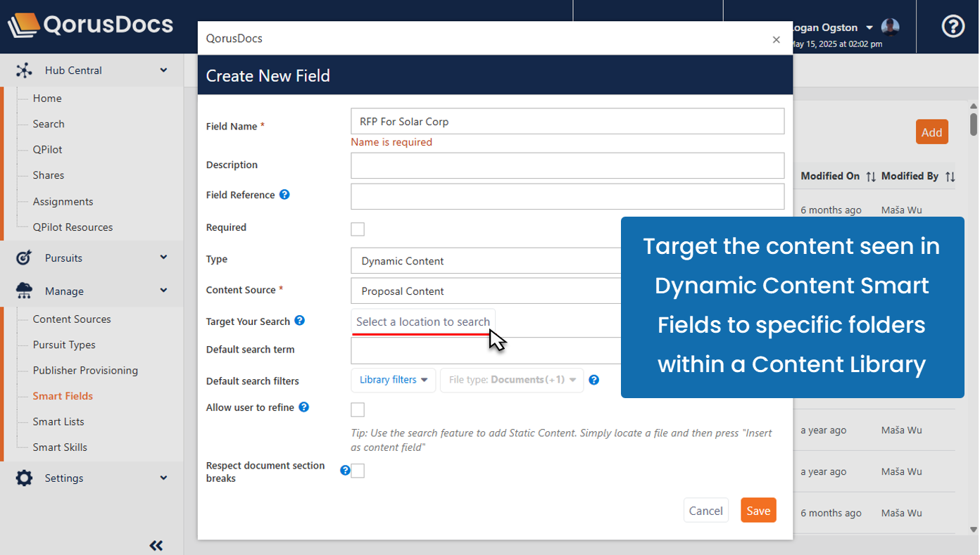
Task: Open the help question mark icon in header
Action: point(953,26)
